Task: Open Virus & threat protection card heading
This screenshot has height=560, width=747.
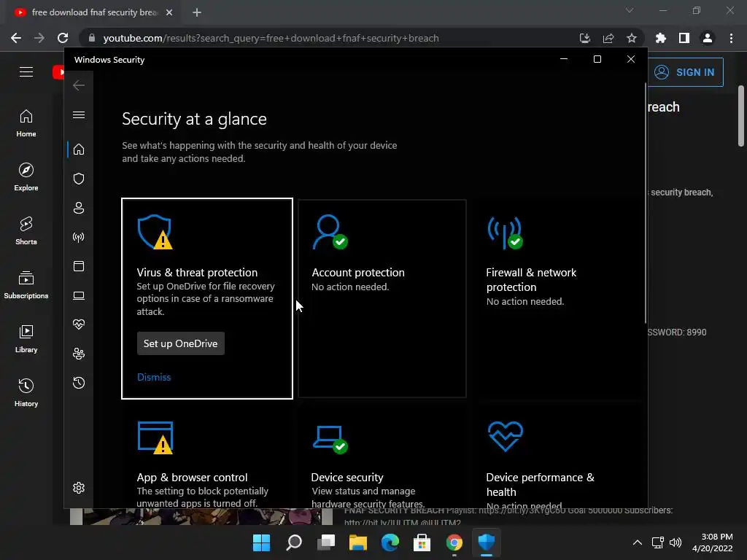Action: pyautogui.click(x=197, y=273)
